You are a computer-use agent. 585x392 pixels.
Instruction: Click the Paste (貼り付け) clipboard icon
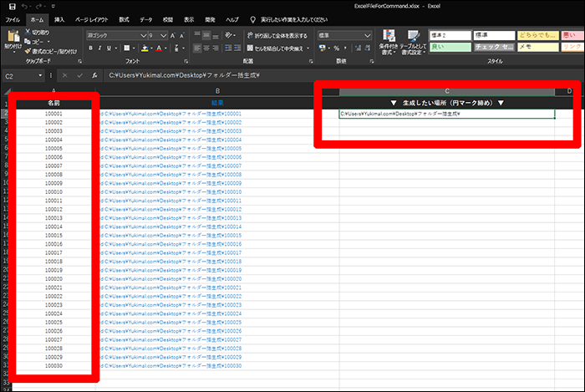point(13,38)
